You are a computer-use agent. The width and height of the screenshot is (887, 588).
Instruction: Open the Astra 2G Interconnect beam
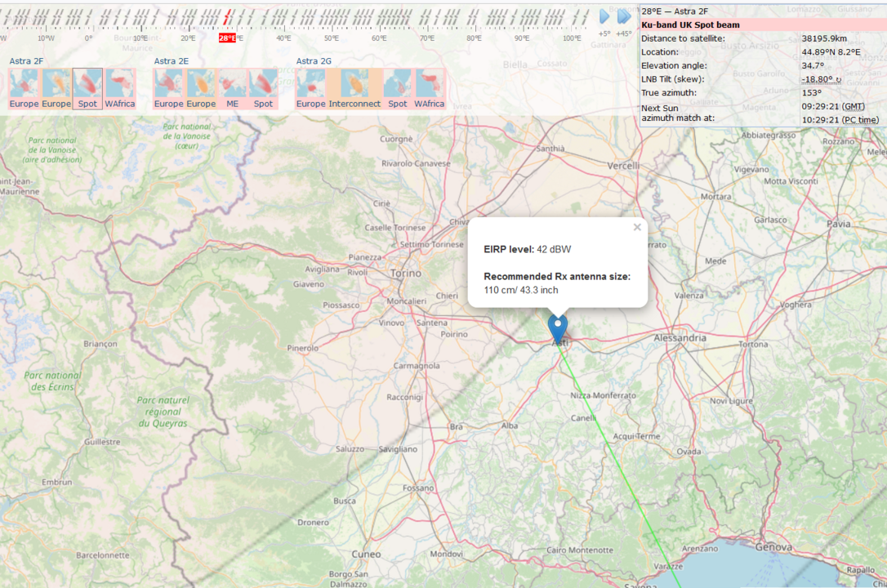click(353, 84)
